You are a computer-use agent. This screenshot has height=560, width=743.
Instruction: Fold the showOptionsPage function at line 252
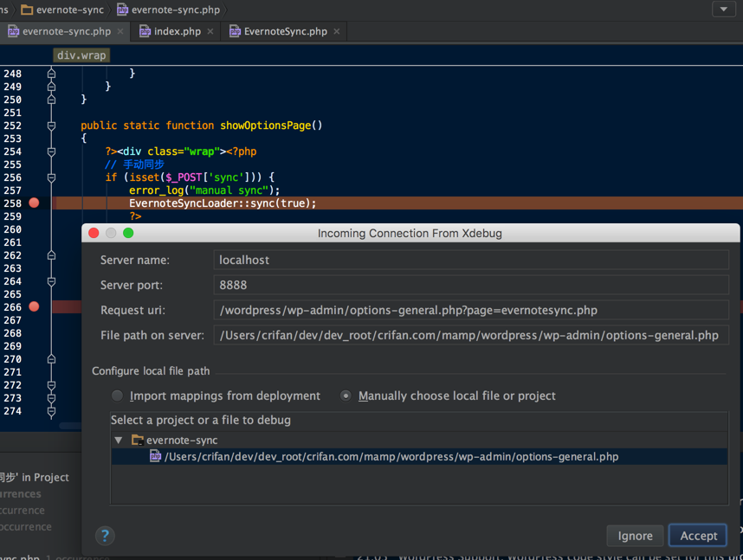51,126
